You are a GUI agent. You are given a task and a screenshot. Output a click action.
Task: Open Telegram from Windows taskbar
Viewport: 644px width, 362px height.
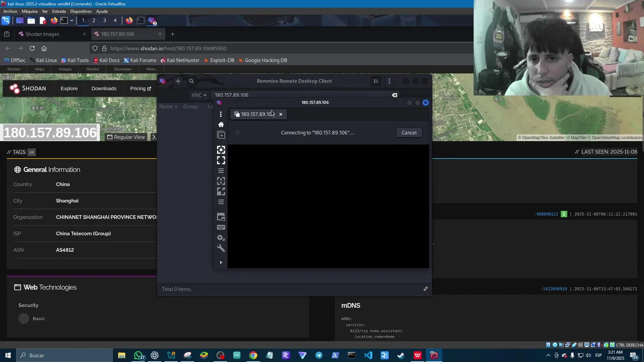[319, 355]
